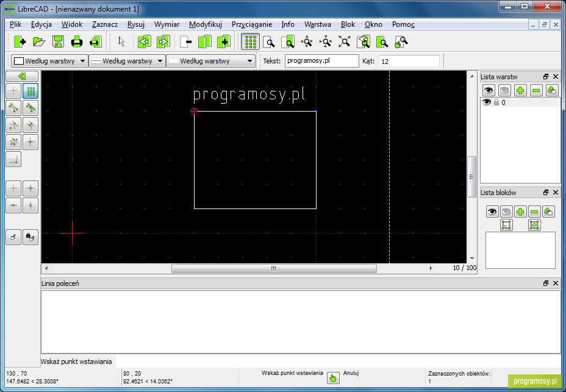Restrict cursor vertically

(30, 205)
